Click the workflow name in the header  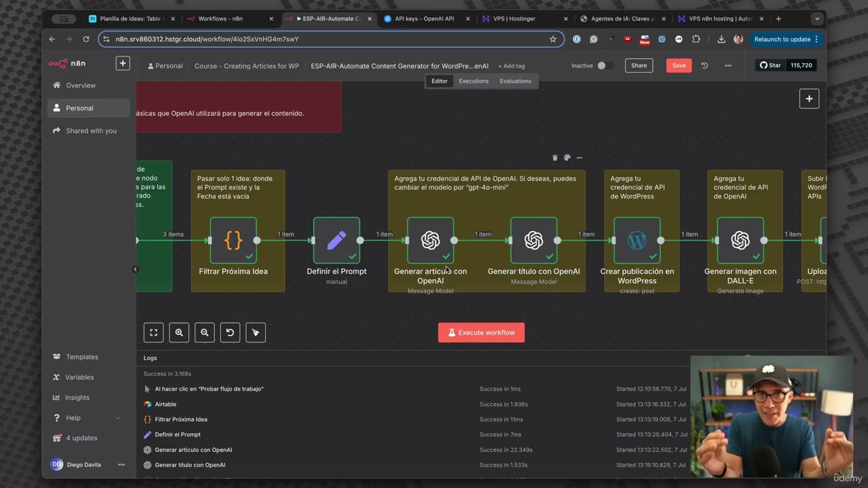(399, 66)
